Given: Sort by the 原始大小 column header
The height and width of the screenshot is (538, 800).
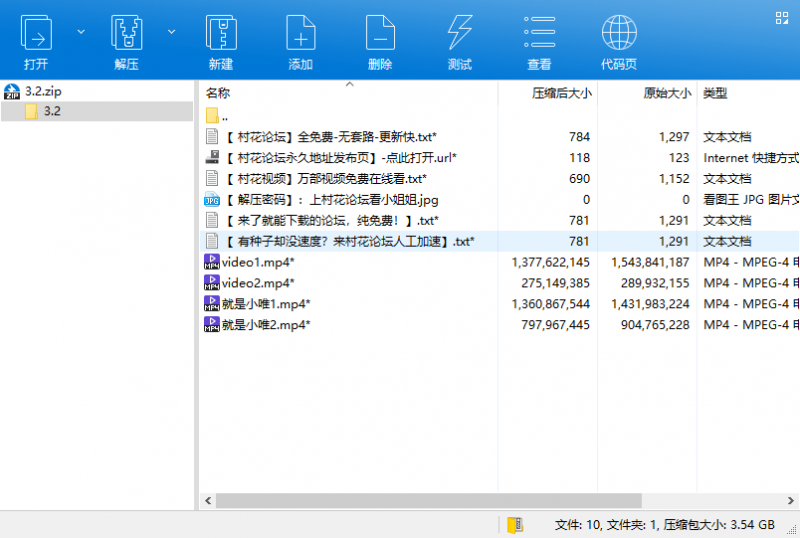Looking at the screenshot, I should click(x=667, y=93).
